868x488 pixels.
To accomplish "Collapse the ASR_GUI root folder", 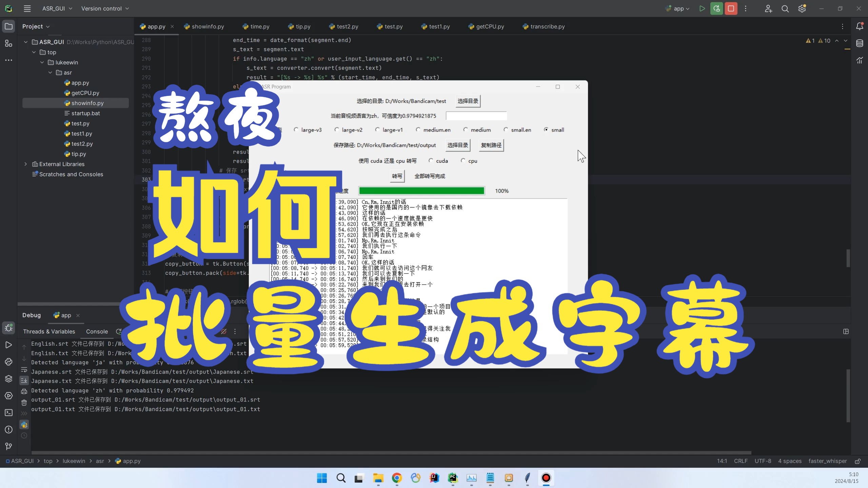I will click(x=25, y=42).
